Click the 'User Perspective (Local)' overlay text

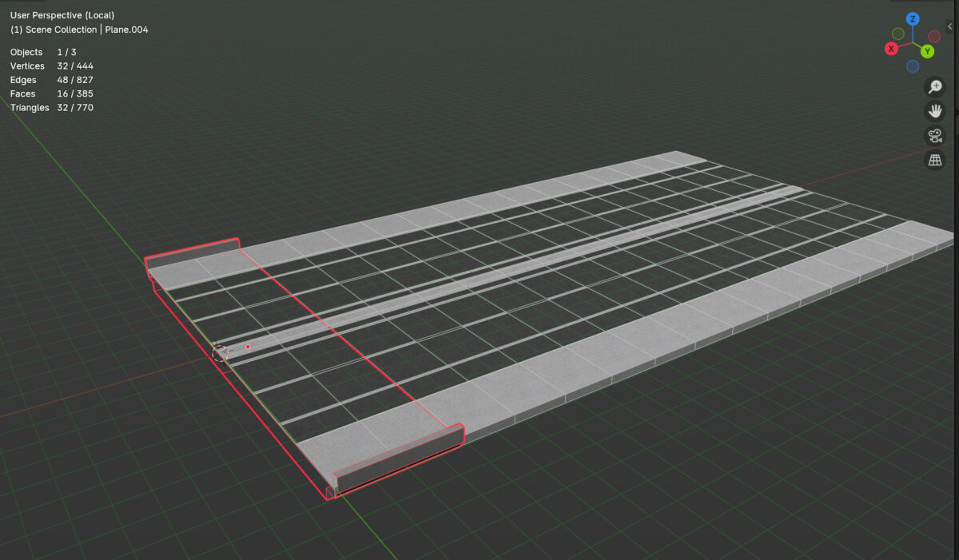(x=62, y=15)
